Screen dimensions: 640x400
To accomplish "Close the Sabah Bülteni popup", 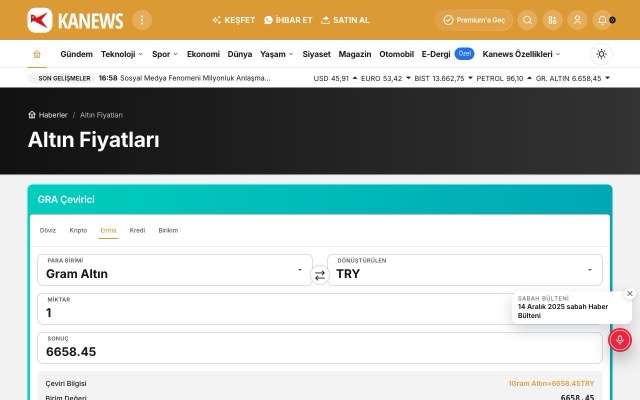I will 630,293.
